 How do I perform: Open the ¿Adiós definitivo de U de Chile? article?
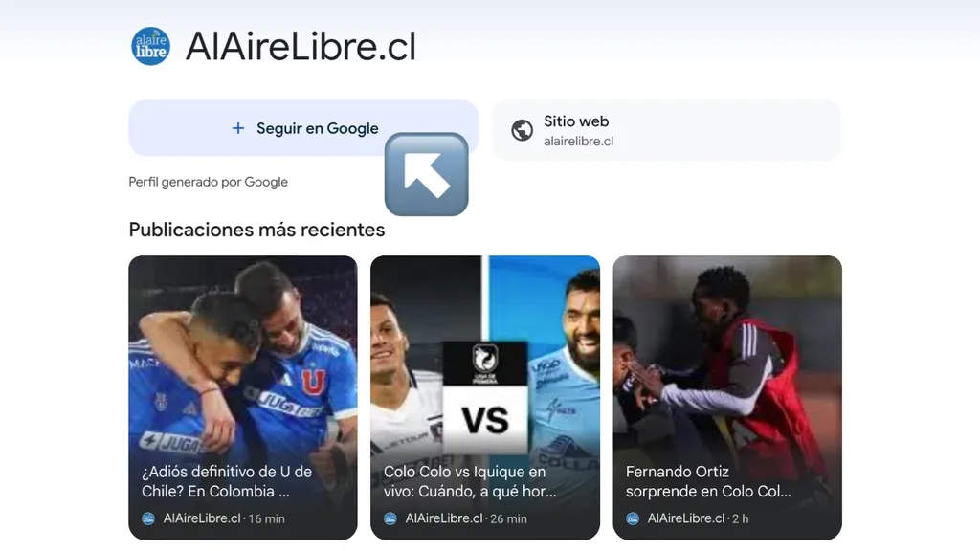[x=243, y=397]
